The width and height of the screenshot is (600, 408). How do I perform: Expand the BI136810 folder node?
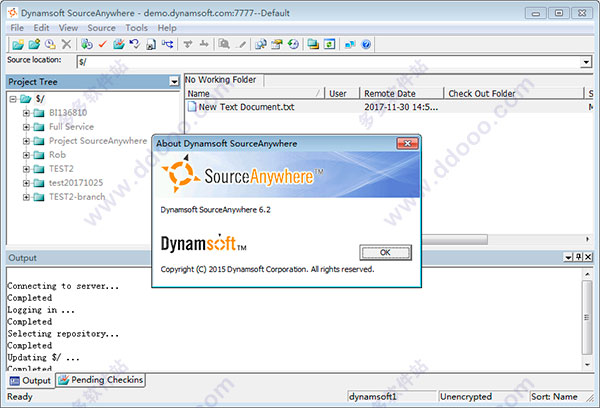[x=26, y=113]
